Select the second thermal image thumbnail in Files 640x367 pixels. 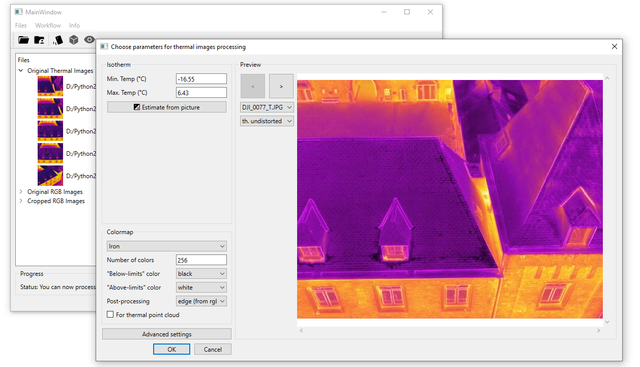pyautogui.click(x=50, y=109)
